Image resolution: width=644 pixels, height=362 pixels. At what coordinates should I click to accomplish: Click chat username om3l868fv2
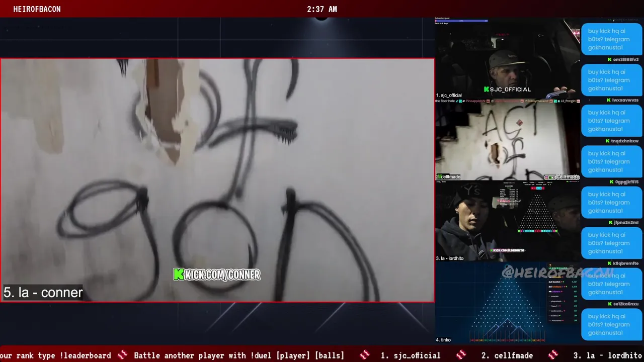click(626, 59)
